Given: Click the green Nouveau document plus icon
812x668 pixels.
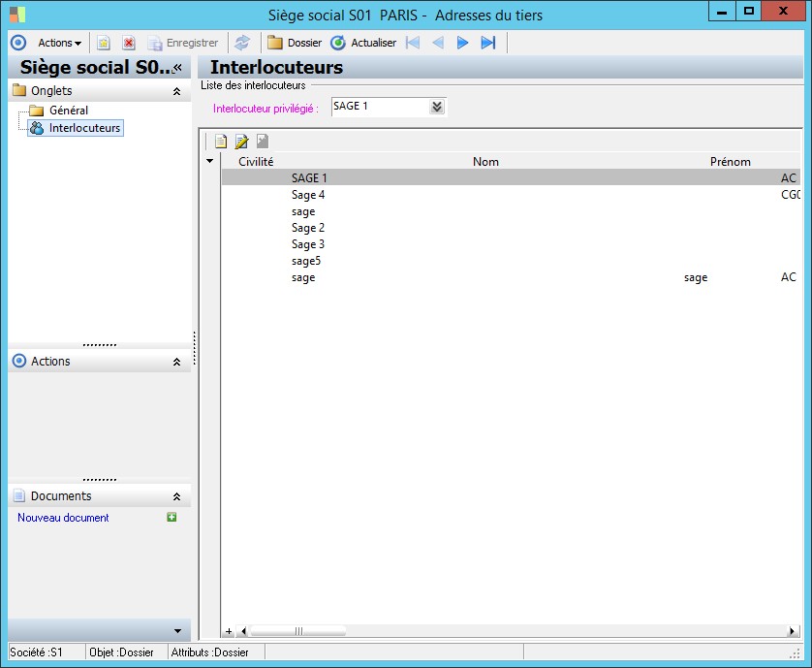Looking at the screenshot, I should pyautogui.click(x=172, y=518).
